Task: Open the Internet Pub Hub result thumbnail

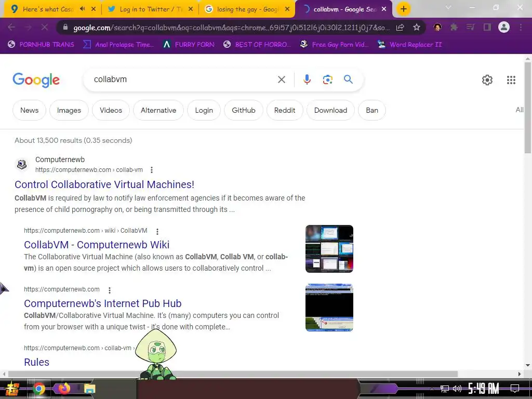Action: (329, 308)
